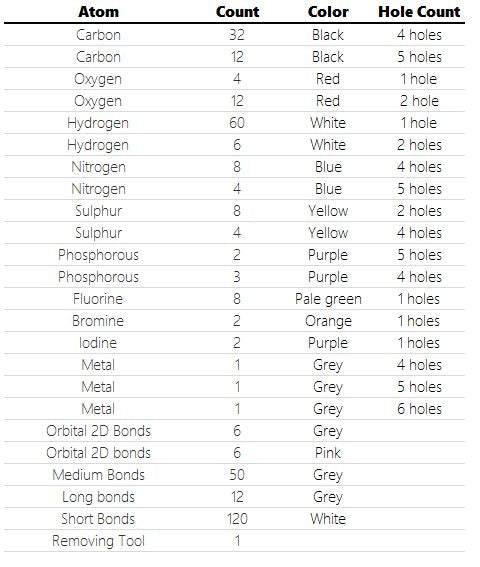Click the 6 holes cell
Image resolution: width=480 pixels, height=567 pixels.
coord(419,409)
